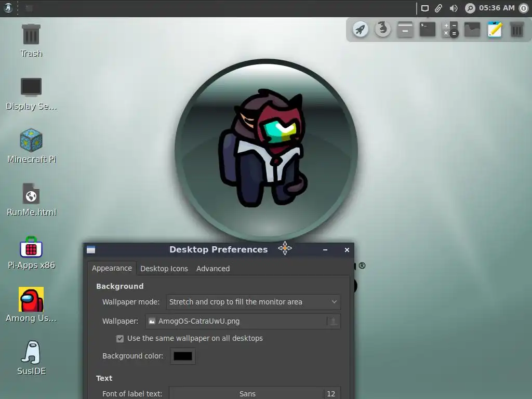This screenshot has height=399, width=532.
Task: Click the Desktop Preferences window menu icon
Action: click(x=91, y=250)
